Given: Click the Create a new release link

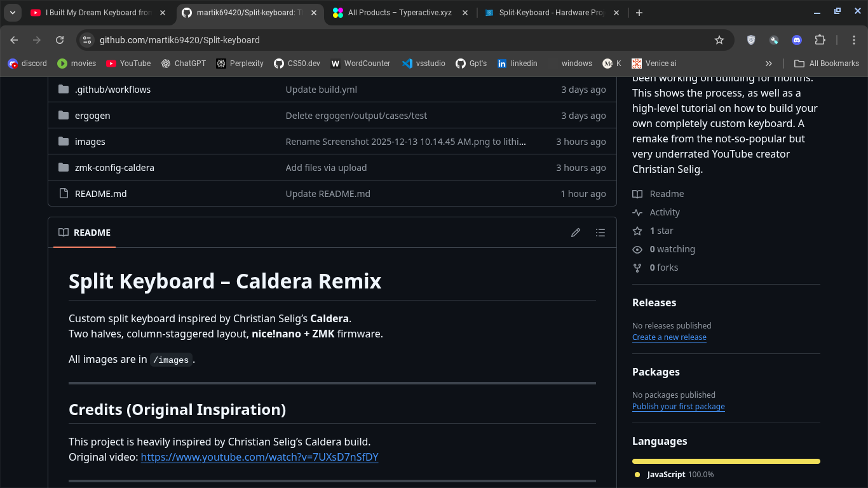Looking at the screenshot, I should pyautogui.click(x=669, y=337).
